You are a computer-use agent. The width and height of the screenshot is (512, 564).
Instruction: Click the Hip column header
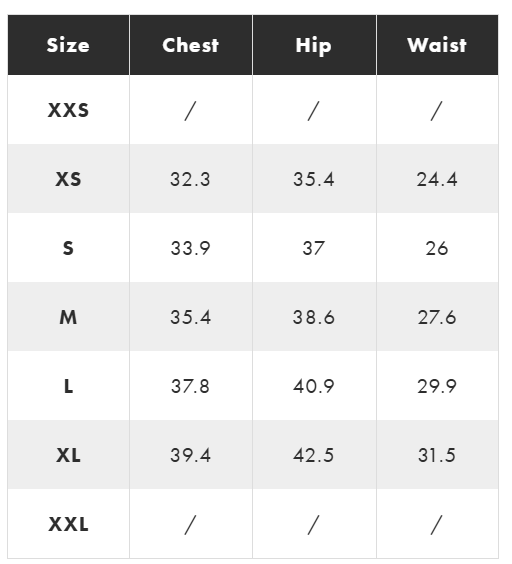[313, 46]
